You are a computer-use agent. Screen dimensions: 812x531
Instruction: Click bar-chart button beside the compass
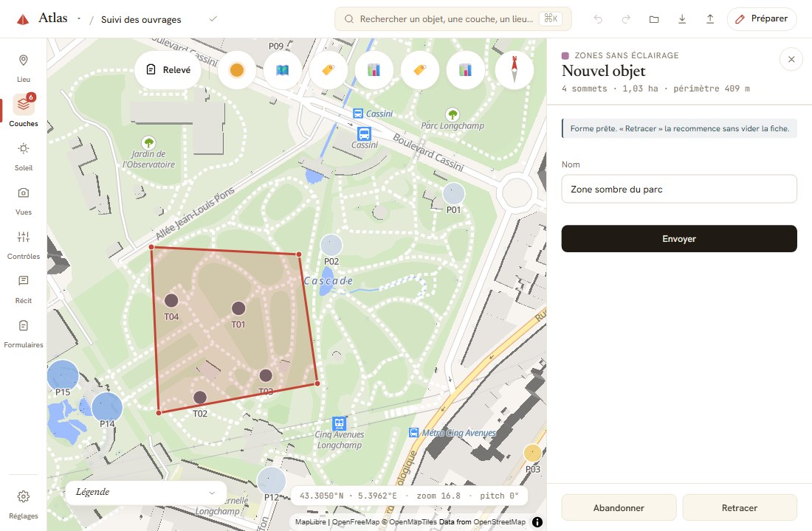point(466,70)
